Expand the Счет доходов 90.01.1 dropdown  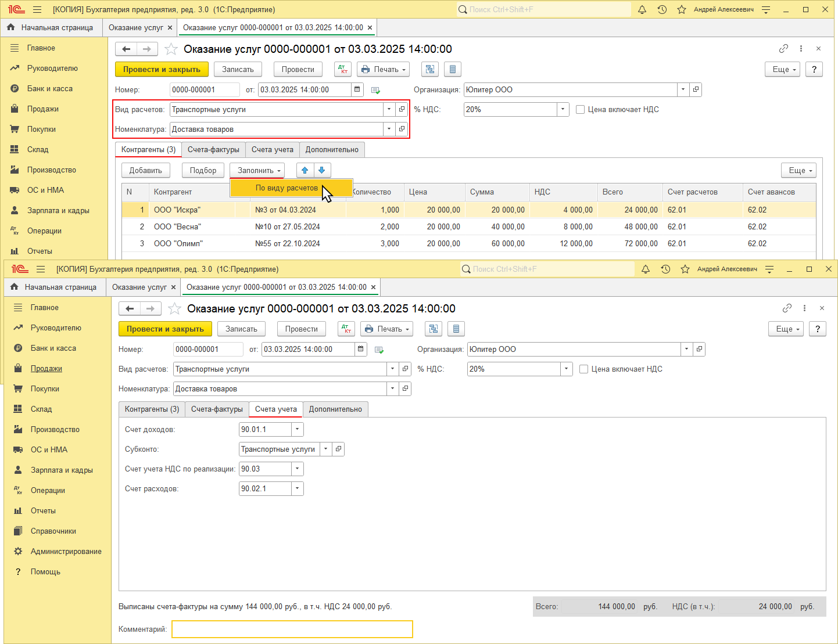point(297,429)
